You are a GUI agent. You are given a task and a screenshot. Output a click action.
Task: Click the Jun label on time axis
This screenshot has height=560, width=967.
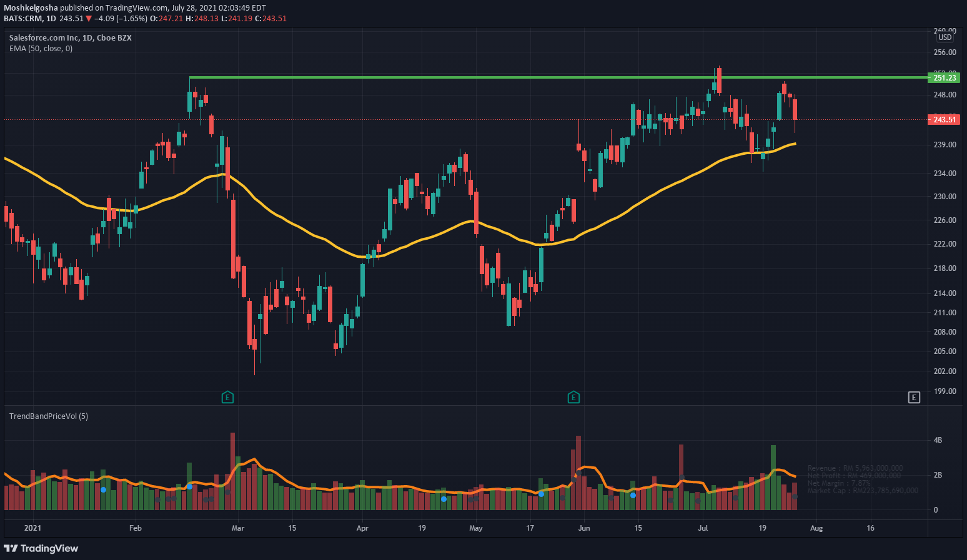click(x=584, y=528)
